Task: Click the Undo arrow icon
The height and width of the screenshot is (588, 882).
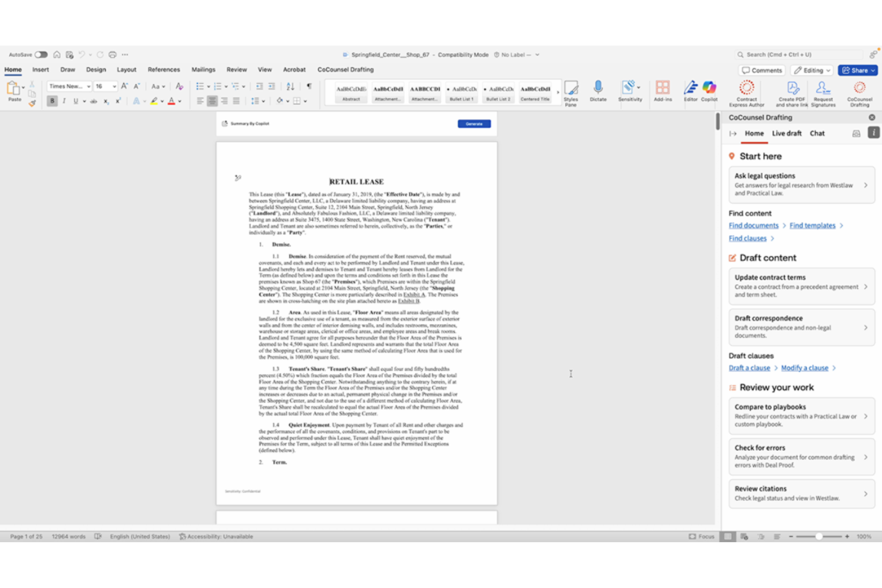Action: (x=82, y=55)
